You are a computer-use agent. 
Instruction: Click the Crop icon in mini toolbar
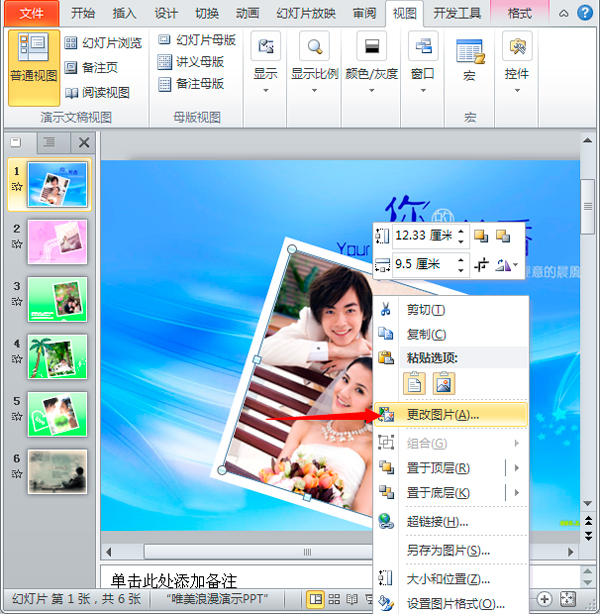(x=481, y=265)
